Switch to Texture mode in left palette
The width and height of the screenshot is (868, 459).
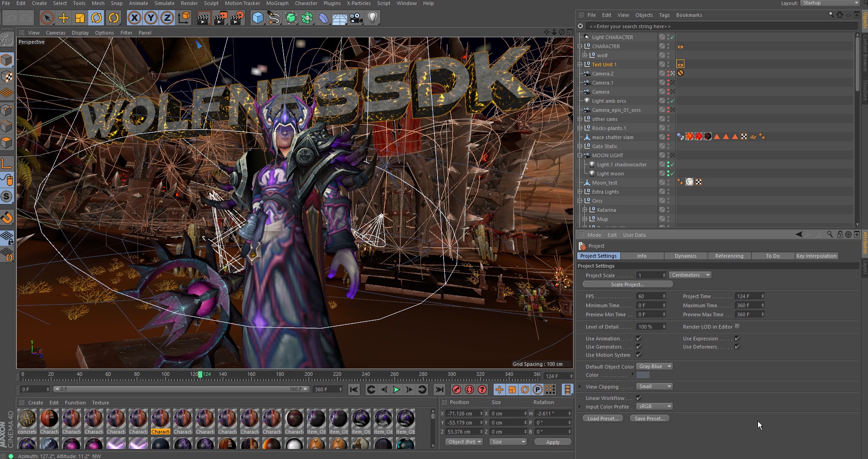tap(7, 76)
